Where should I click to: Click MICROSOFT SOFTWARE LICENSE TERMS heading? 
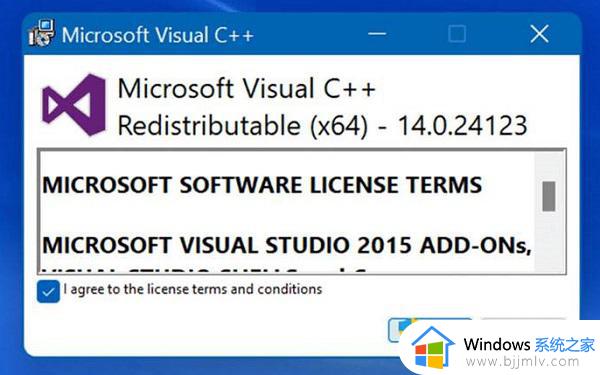(x=262, y=185)
